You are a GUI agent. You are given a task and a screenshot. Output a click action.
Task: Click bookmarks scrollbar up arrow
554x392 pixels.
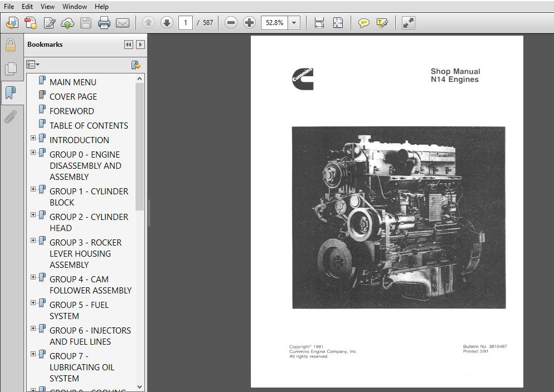click(139, 79)
